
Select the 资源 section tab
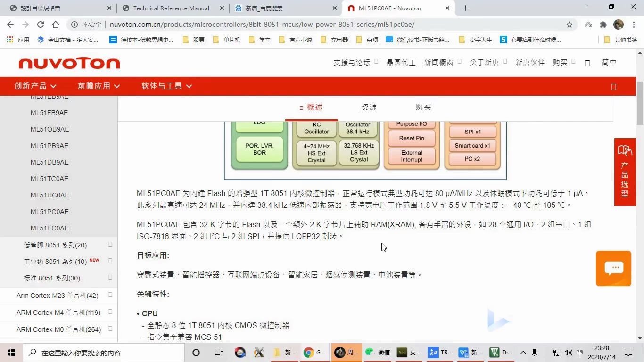pos(369,107)
